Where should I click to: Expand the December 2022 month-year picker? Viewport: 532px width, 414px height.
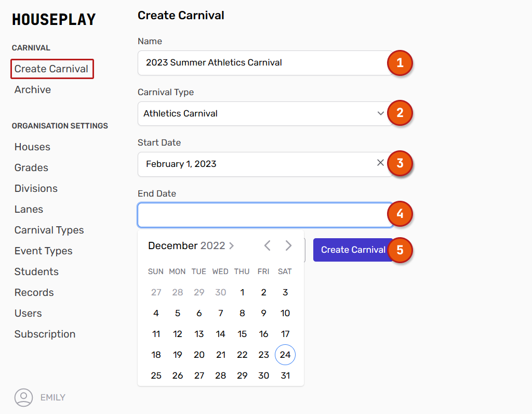[x=191, y=245]
